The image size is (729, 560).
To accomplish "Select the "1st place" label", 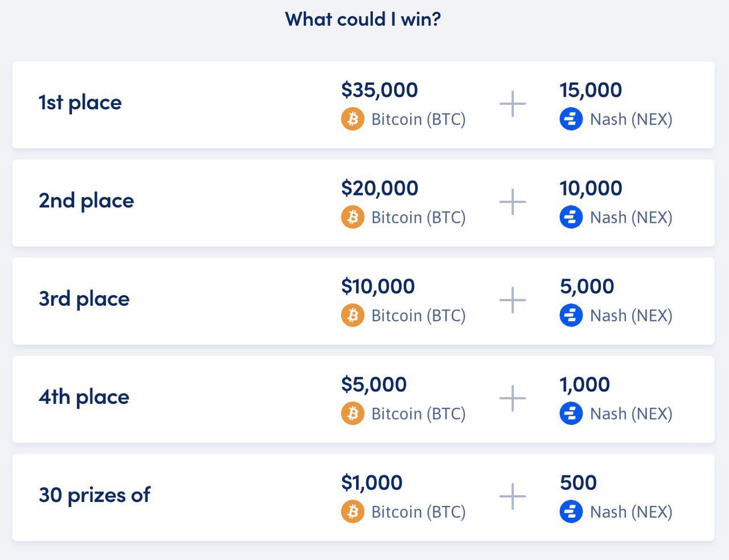I will [x=80, y=103].
